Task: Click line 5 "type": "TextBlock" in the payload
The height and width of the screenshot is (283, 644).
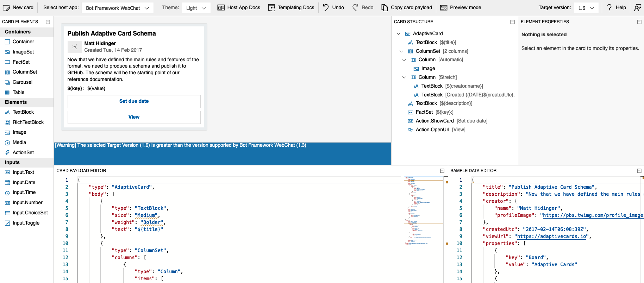Action: point(140,208)
